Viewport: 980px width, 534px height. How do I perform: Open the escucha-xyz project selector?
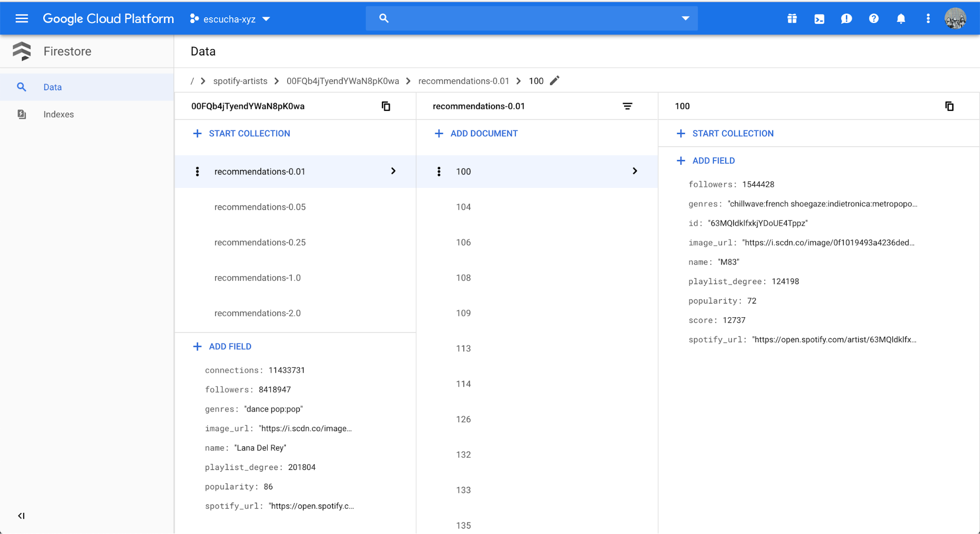pos(230,19)
